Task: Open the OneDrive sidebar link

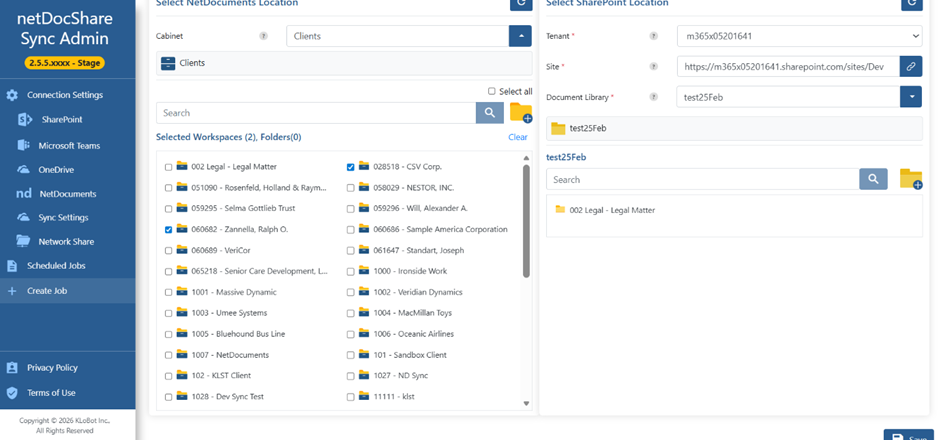Action: pyautogui.click(x=56, y=170)
